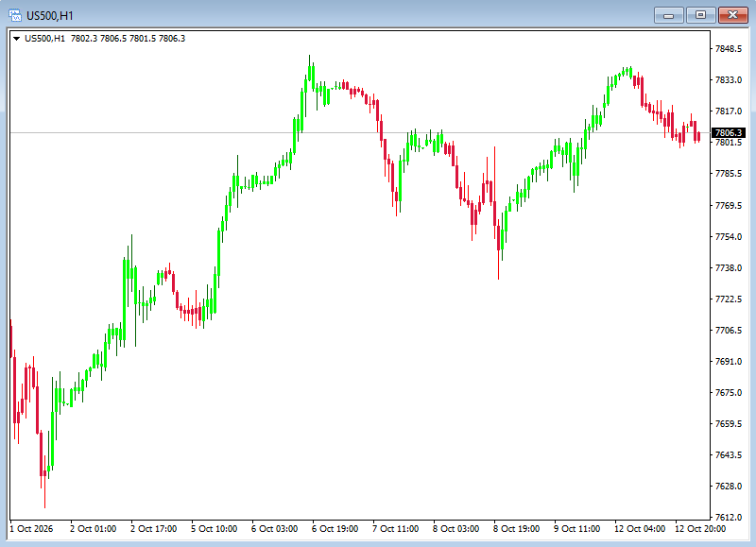Click the 5 Oct 10:00 time axis label
The height and width of the screenshot is (547, 756).
(215, 529)
